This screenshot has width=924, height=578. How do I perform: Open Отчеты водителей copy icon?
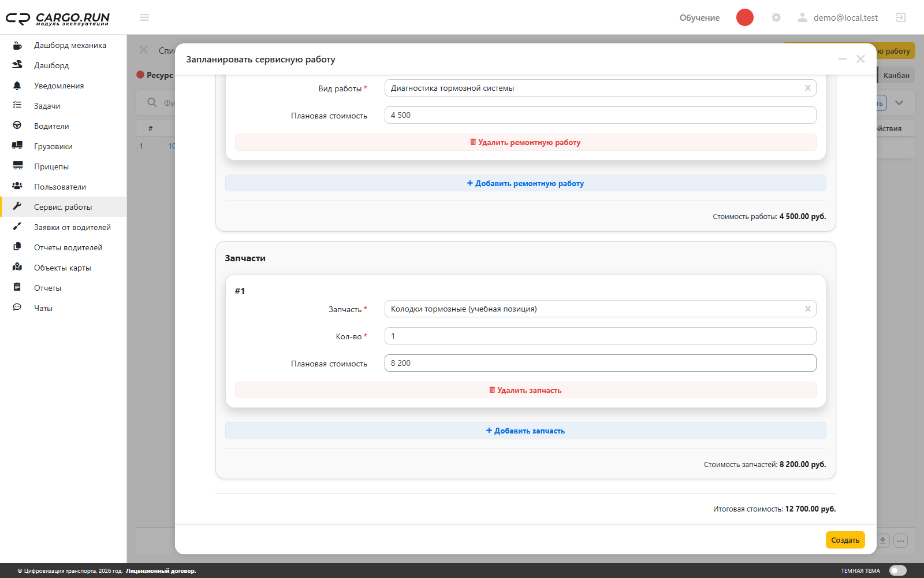point(17,247)
